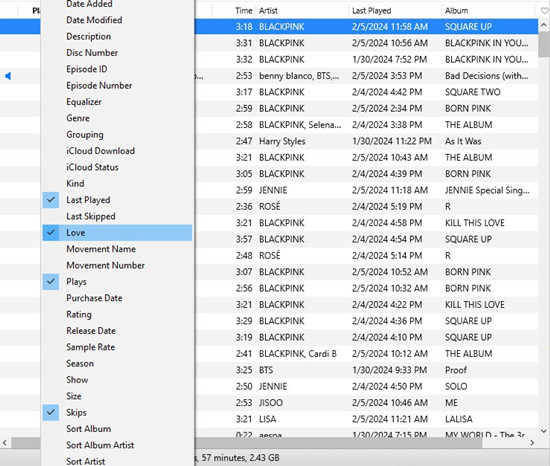
Task: Select the BLACKPINK, Cardi B row
Action: click(x=366, y=354)
